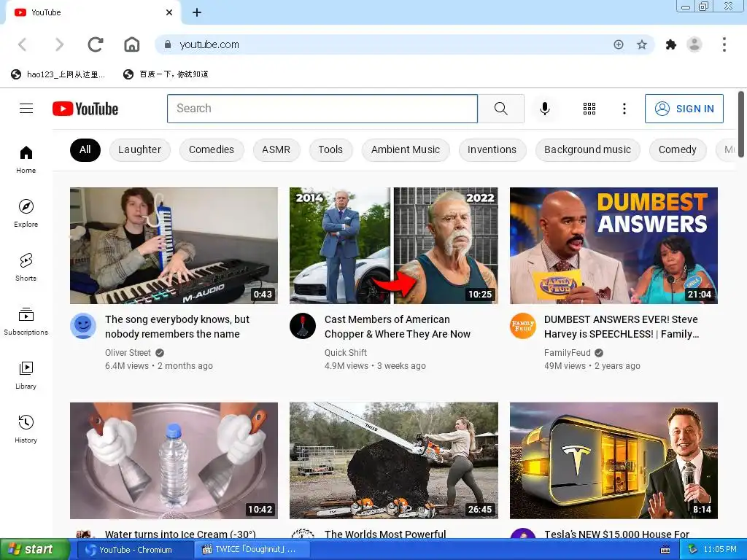Open FamilyFeud channel avatar
This screenshot has height=560, width=747.
pyautogui.click(x=522, y=326)
